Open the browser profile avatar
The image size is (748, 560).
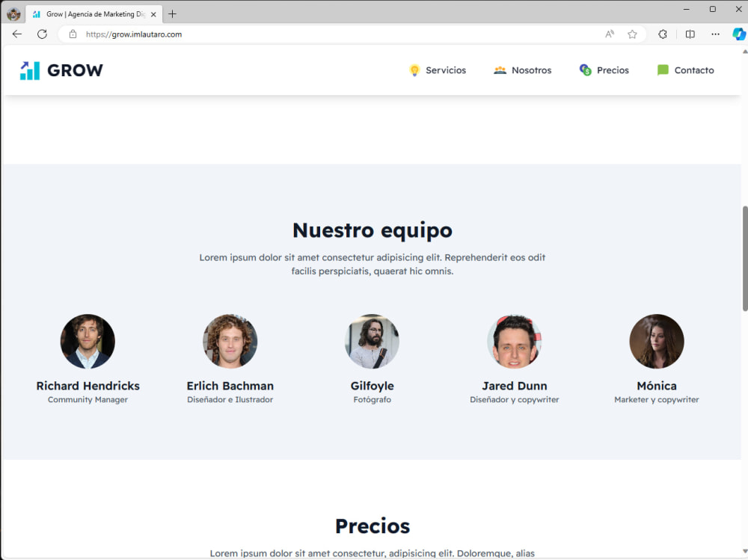point(13,14)
